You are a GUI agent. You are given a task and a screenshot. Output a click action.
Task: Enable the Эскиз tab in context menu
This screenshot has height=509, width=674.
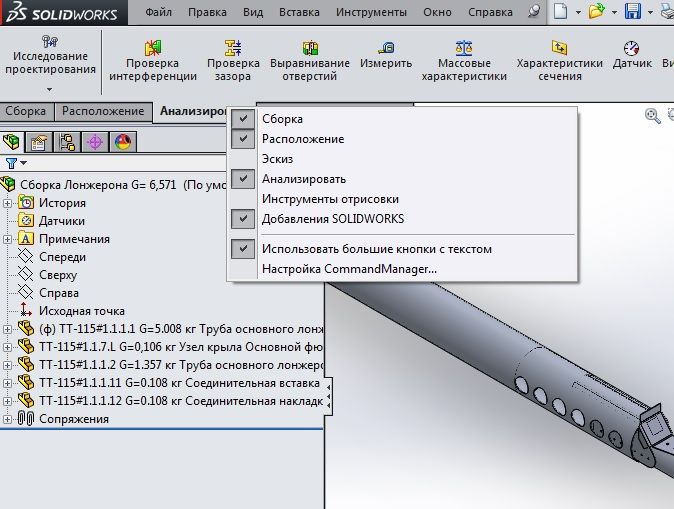(277, 159)
